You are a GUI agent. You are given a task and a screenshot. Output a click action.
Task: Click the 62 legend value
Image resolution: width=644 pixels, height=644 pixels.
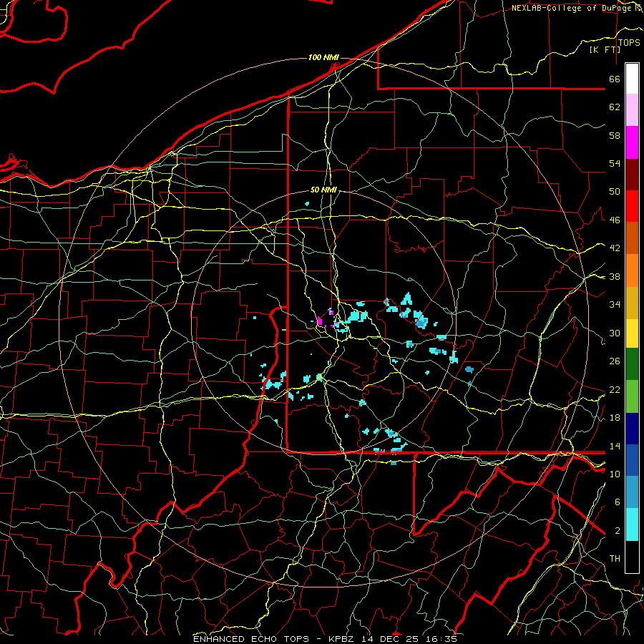[x=615, y=107]
